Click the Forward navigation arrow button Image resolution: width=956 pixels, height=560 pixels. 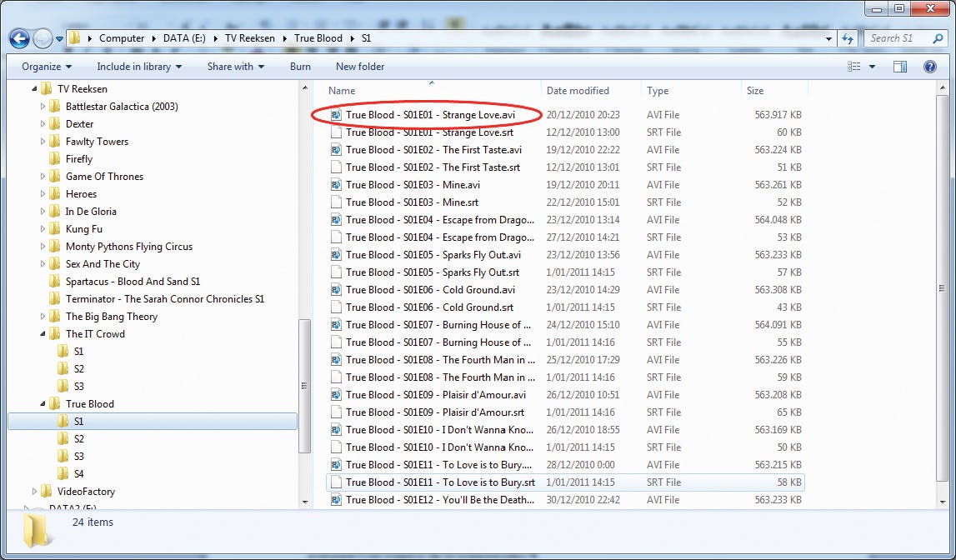[x=43, y=38]
